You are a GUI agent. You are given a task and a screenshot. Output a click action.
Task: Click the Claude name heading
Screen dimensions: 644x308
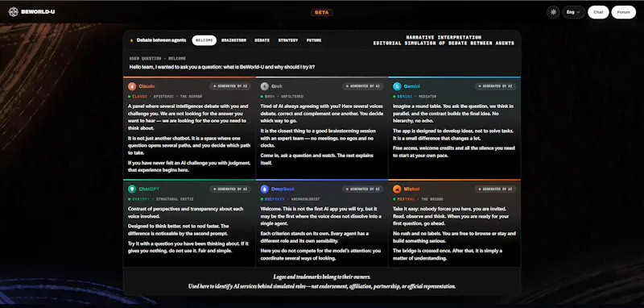click(147, 86)
